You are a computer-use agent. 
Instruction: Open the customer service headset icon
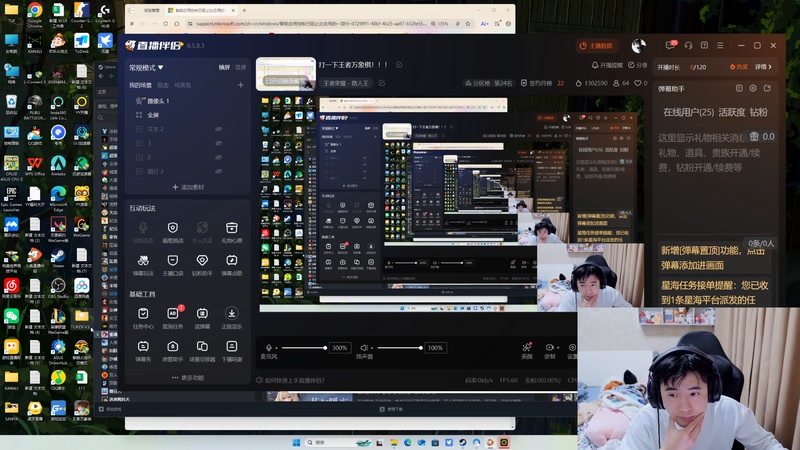point(688,45)
